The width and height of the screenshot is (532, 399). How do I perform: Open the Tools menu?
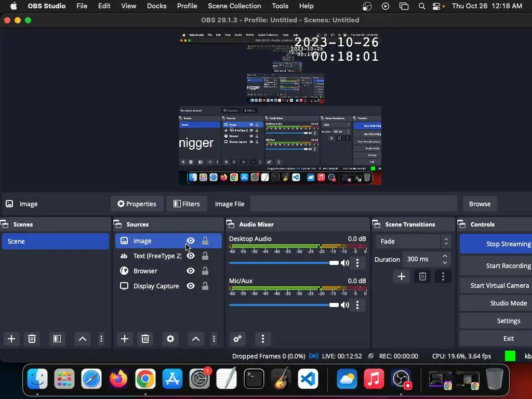(280, 6)
